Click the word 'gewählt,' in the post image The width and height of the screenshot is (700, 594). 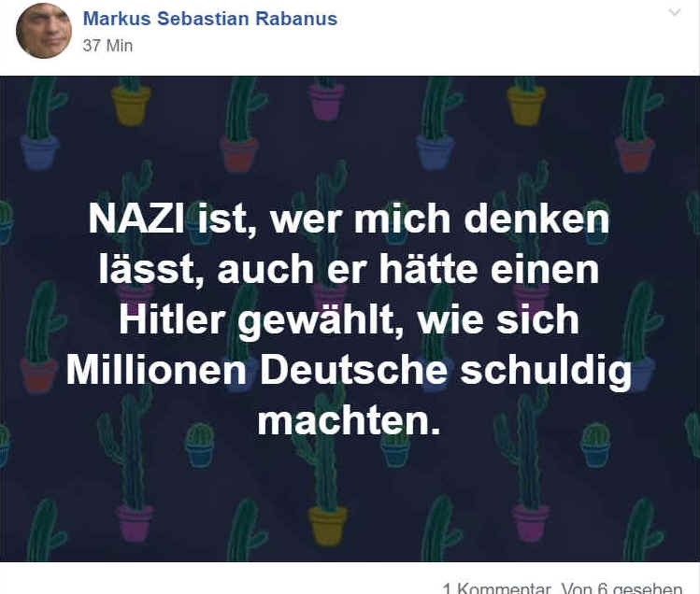(x=321, y=323)
